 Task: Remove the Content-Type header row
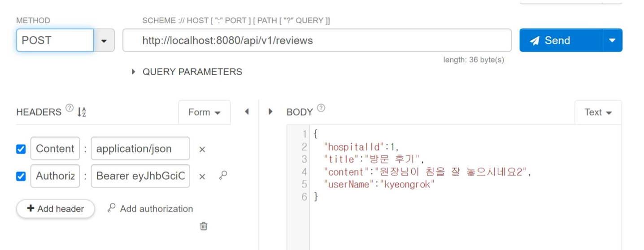click(x=202, y=150)
